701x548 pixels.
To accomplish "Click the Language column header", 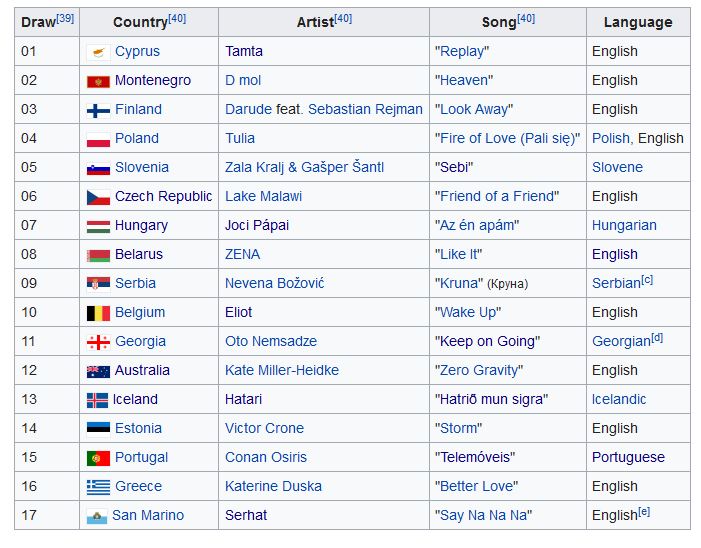I will 638,22.
